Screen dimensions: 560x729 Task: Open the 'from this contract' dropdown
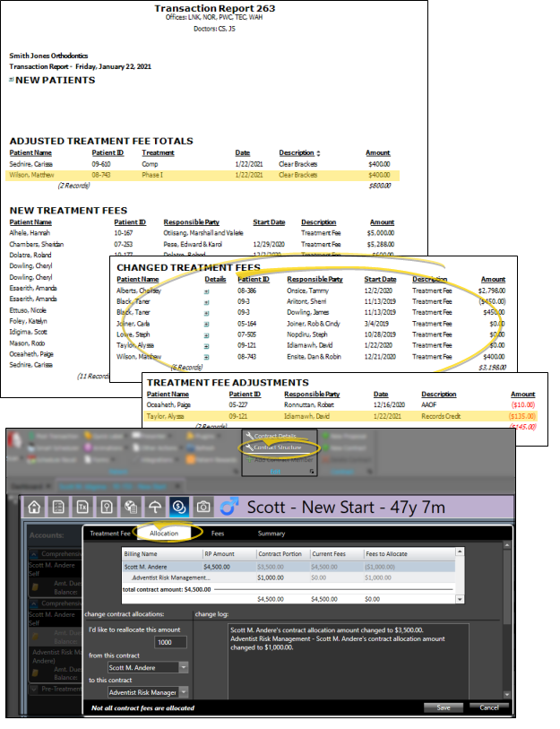tap(184, 667)
